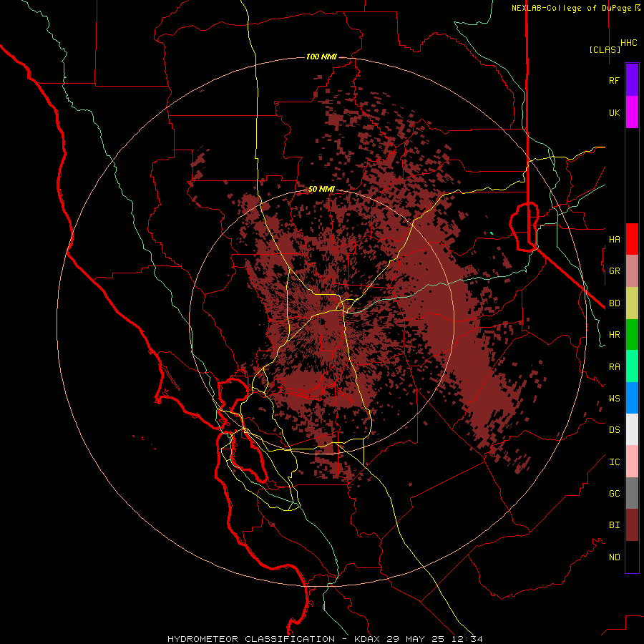Viewport: 644px width, 644px height.
Task: Click the purple RF color swatch
Action: 632,80
